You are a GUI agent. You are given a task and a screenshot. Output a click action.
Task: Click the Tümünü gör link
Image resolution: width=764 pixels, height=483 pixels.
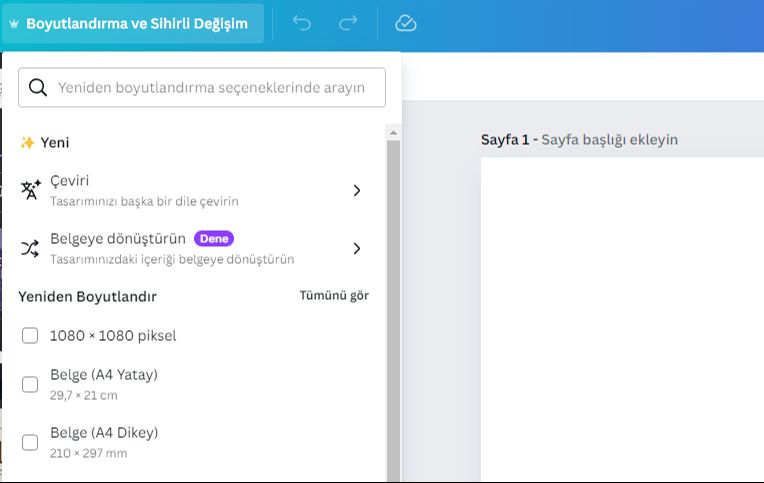(x=334, y=295)
